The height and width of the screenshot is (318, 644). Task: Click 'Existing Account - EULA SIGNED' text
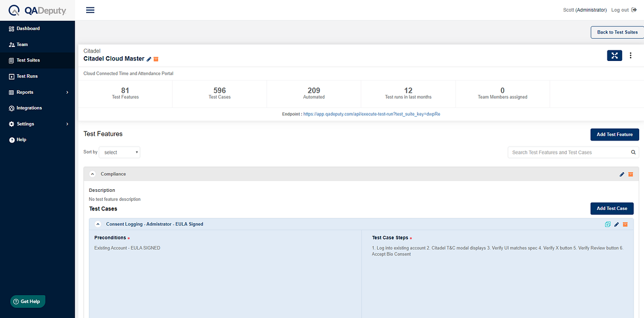click(127, 248)
